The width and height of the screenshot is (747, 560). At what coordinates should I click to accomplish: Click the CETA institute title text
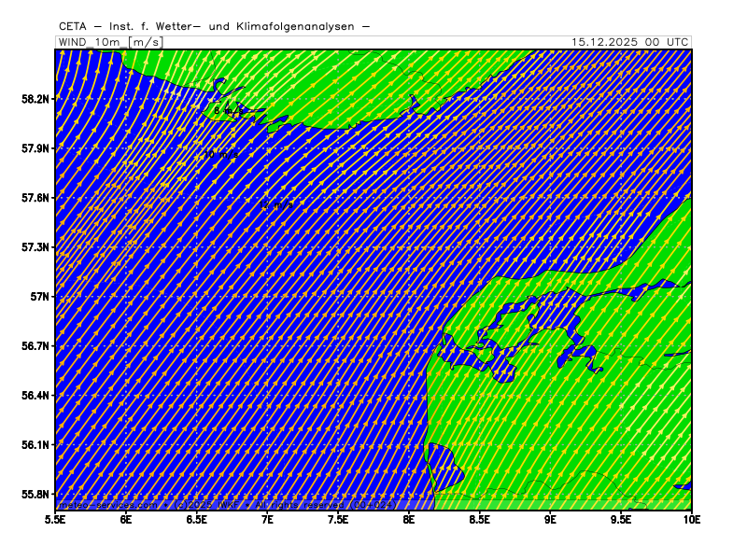coord(214,26)
